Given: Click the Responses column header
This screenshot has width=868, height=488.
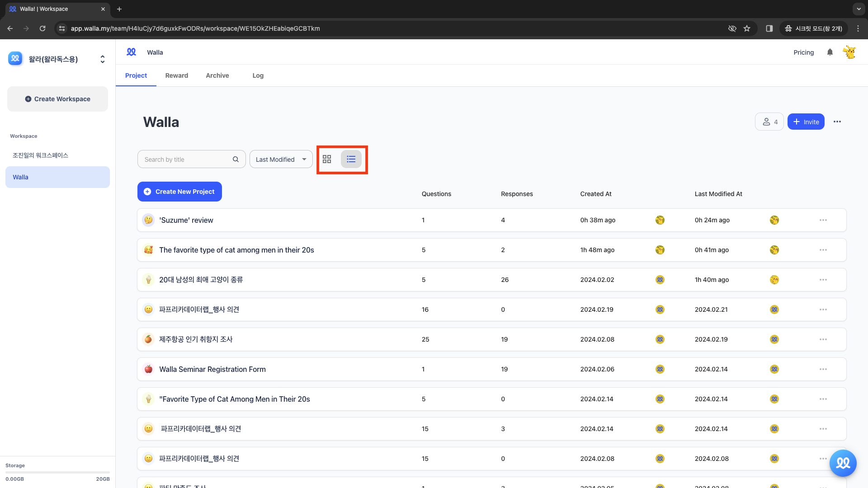Looking at the screenshot, I should 517,194.
